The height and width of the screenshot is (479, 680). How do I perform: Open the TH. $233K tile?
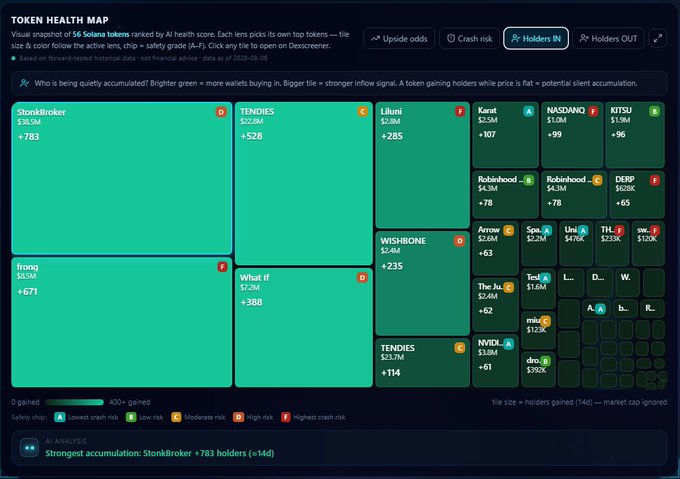(612, 244)
